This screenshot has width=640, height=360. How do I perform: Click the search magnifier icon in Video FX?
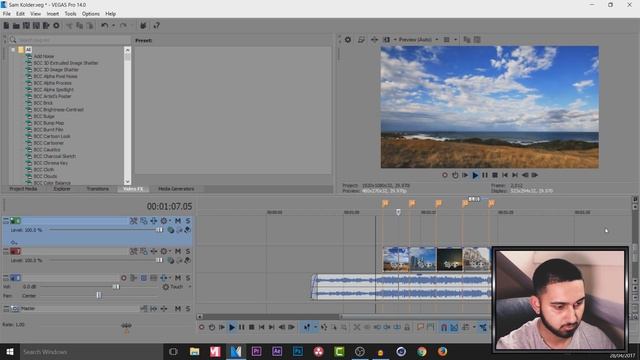point(13,40)
